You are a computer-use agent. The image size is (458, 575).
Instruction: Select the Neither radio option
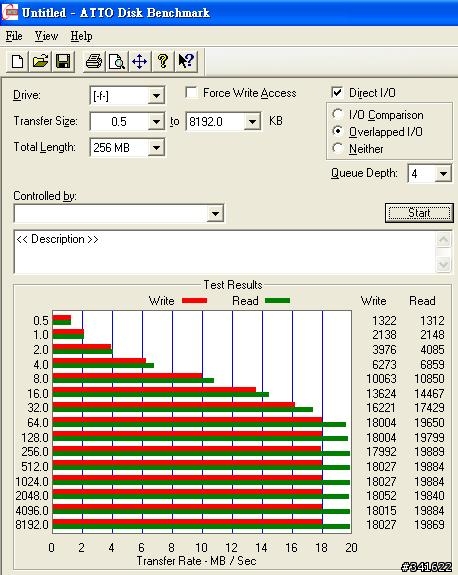[x=337, y=149]
